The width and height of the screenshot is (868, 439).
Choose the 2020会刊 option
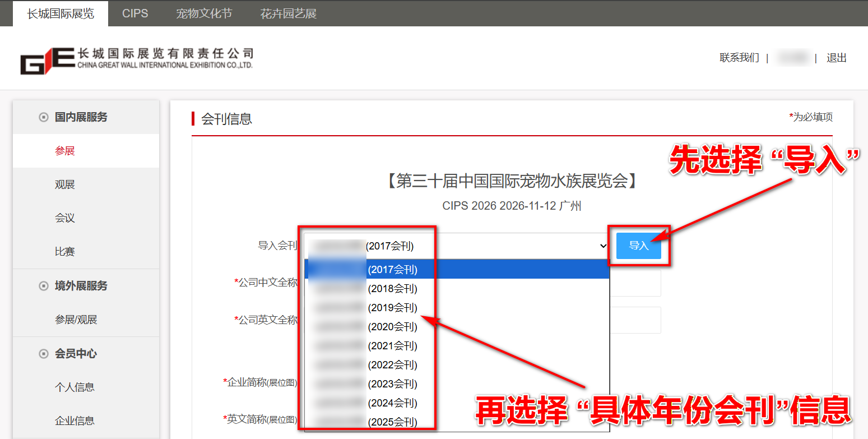coord(457,327)
